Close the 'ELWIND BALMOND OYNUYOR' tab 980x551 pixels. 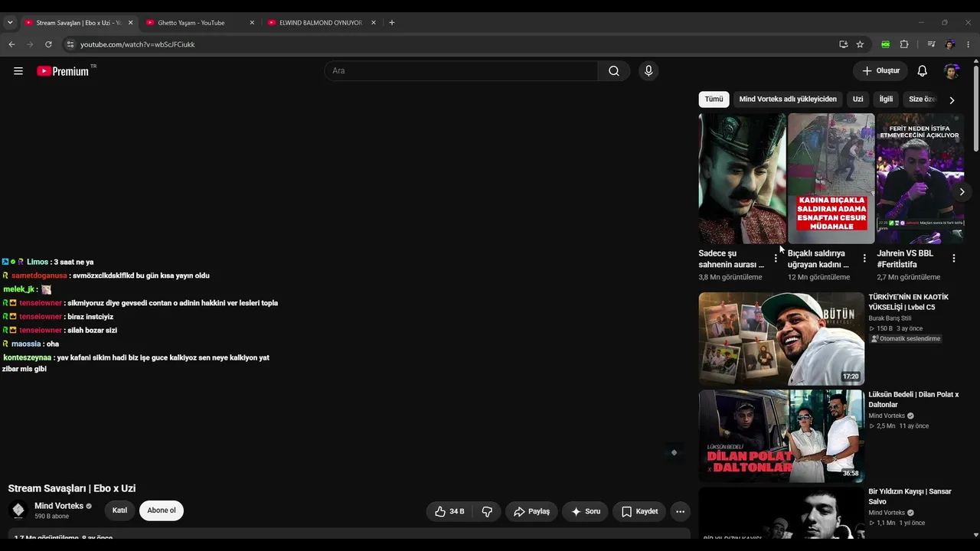[x=374, y=23]
